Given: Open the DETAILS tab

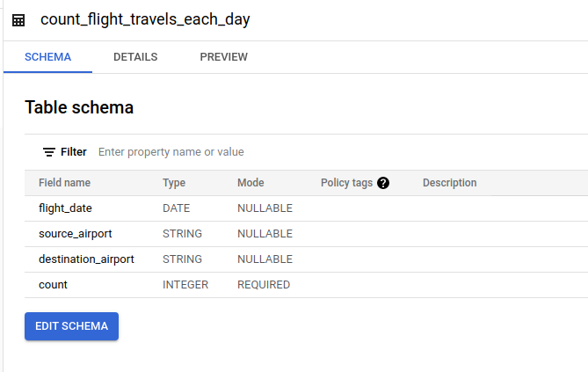Looking at the screenshot, I should [x=135, y=57].
